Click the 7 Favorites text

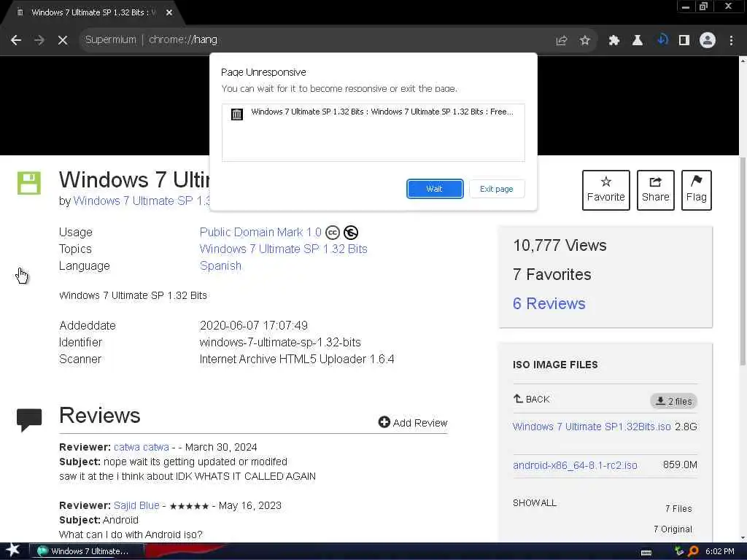551,275
